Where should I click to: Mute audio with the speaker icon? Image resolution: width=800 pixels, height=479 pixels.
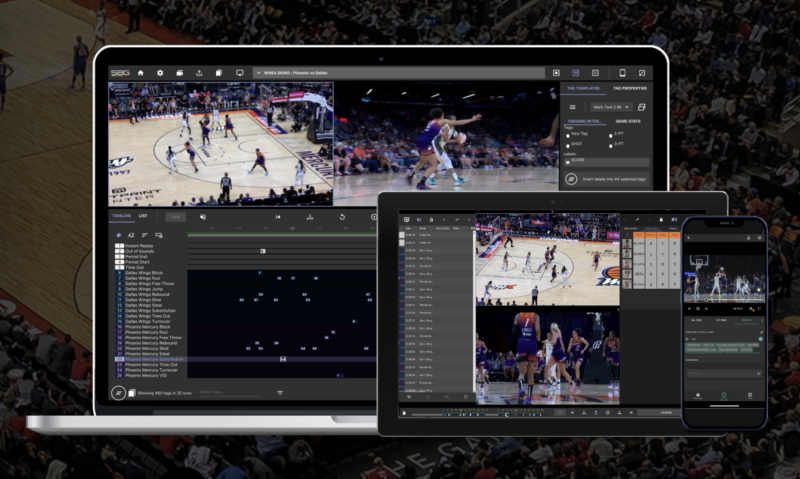click(x=202, y=216)
